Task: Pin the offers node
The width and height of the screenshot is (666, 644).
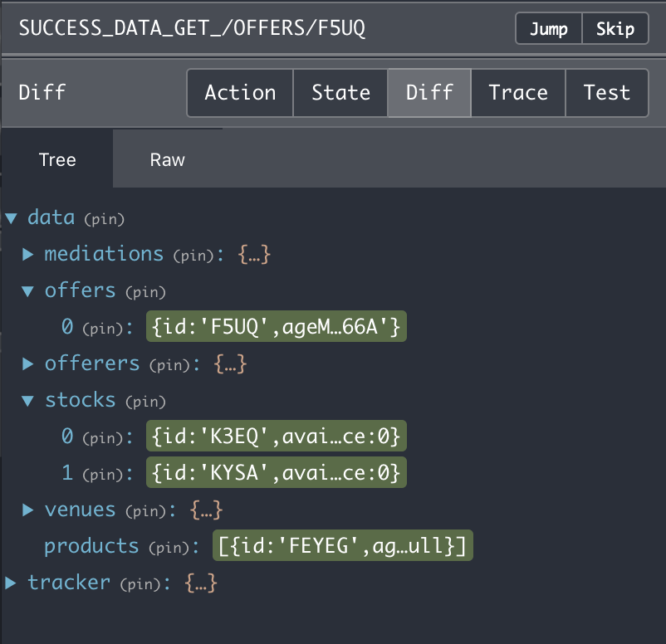Action: tap(145, 292)
